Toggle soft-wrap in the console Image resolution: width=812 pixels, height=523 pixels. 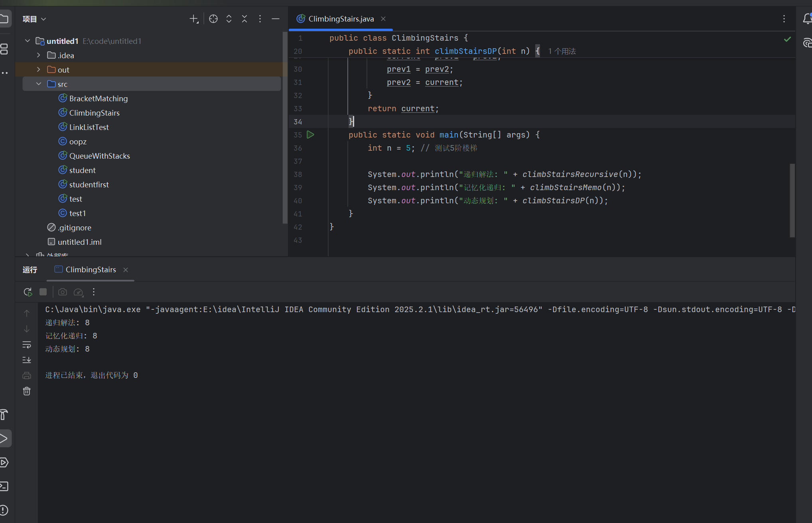pyautogui.click(x=27, y=344)
